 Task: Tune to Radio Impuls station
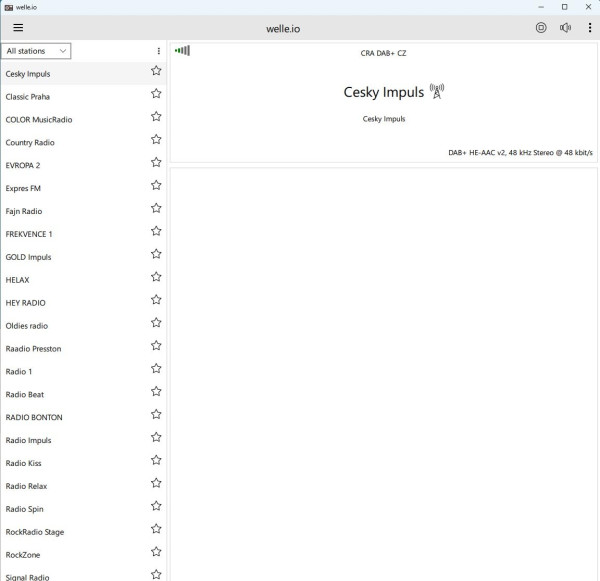(x=83, y=440)
